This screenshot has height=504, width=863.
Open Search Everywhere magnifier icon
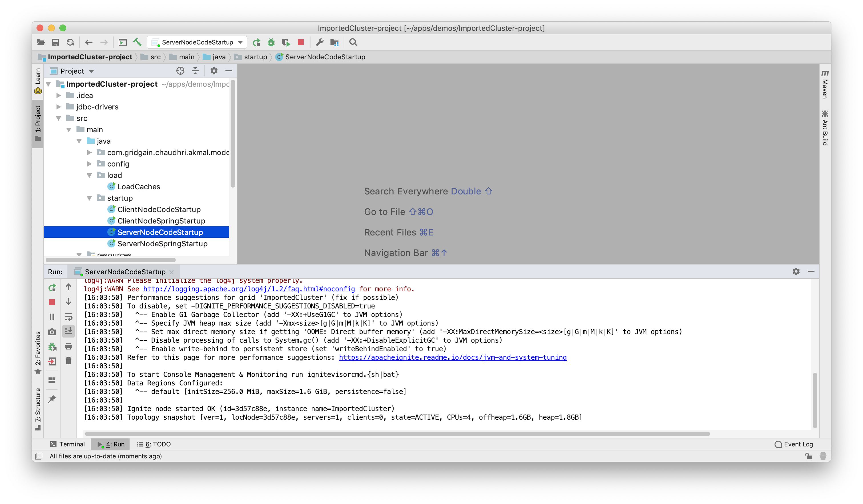click(x=353, y=42)
